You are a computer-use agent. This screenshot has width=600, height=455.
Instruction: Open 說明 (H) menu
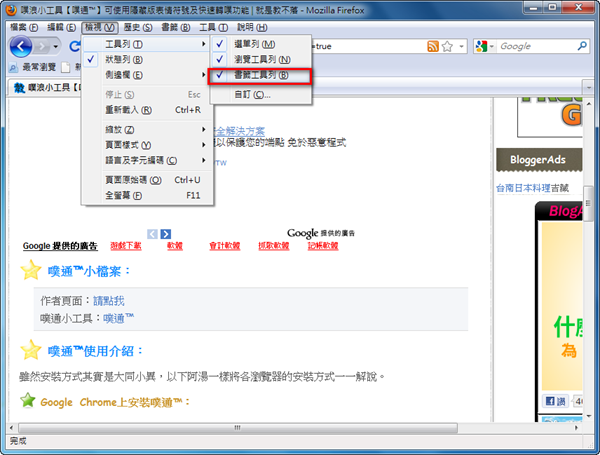click(x=252, y=28)
